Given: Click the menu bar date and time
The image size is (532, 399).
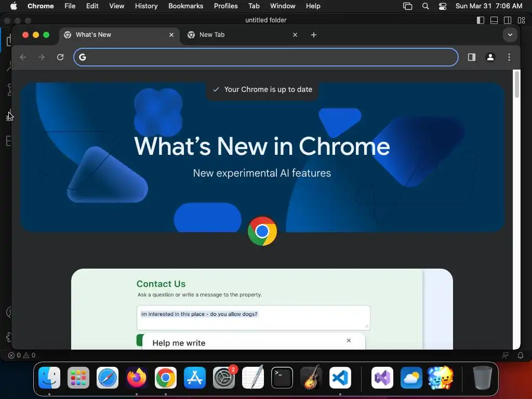Looking at the screenshot, I should pos(488,6).
